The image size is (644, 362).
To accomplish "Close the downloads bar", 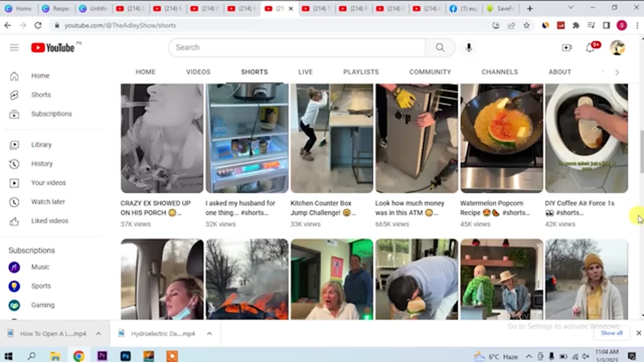I will coord(638,333).
